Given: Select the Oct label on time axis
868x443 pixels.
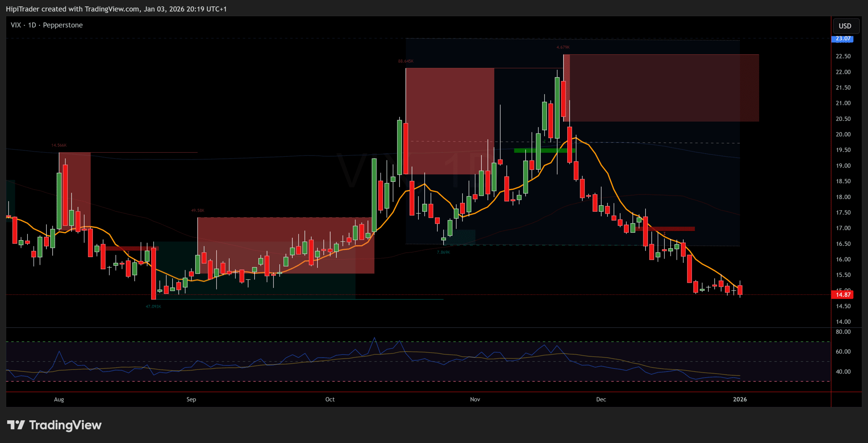Looking at the screenshot, I should coord(330,399).
